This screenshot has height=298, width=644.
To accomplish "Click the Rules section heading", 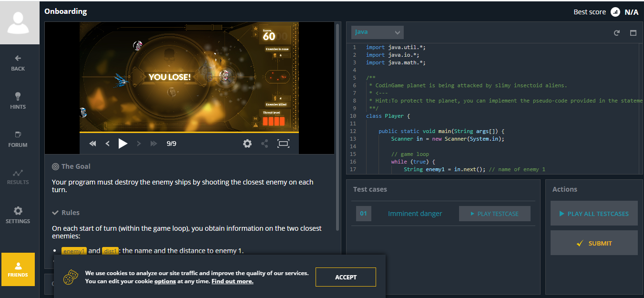I will 66,213.
